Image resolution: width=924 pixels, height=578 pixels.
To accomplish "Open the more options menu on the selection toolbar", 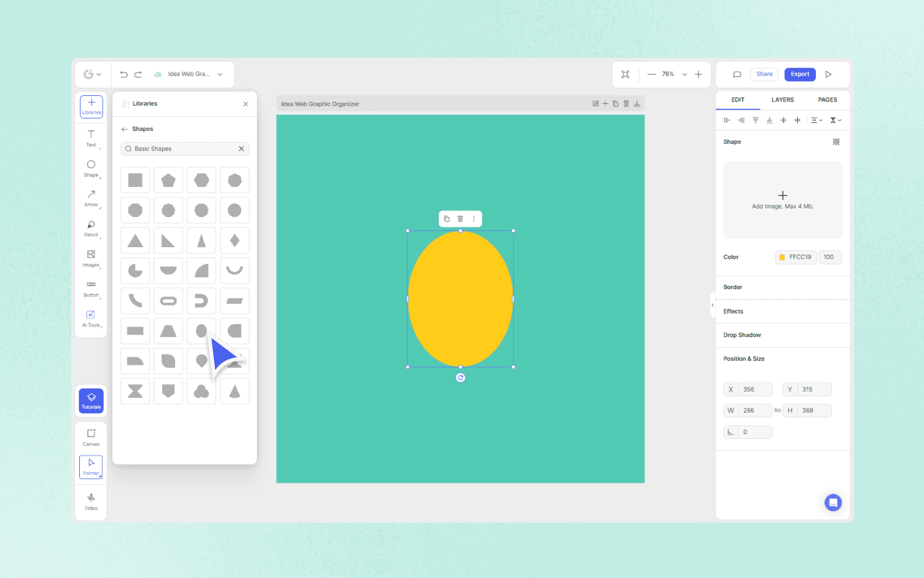I will (474, 218).
